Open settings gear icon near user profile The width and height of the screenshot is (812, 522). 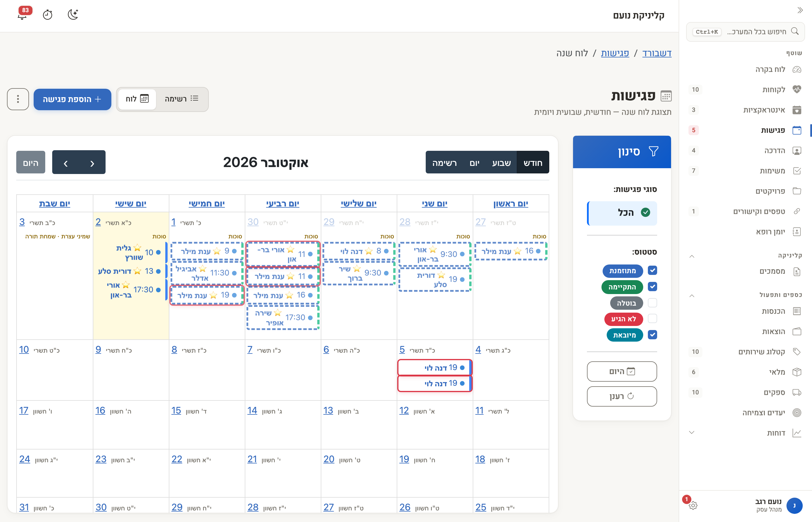pos(693,505)
